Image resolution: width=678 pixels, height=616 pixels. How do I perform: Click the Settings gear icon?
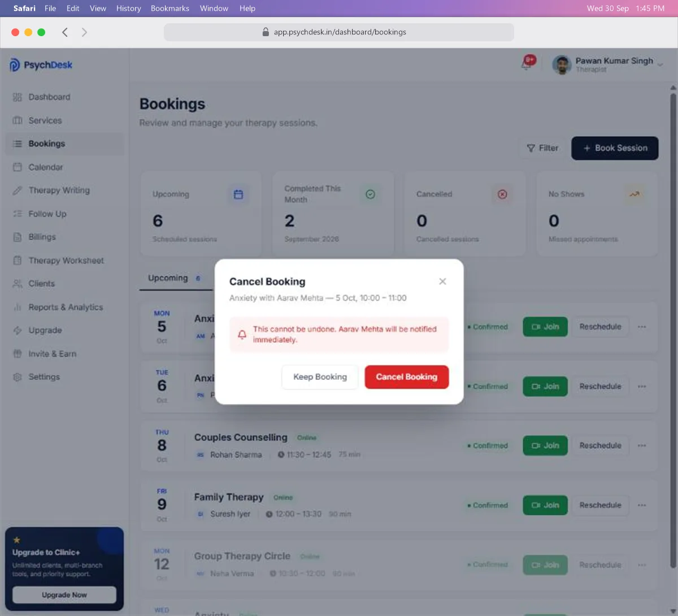18,377
